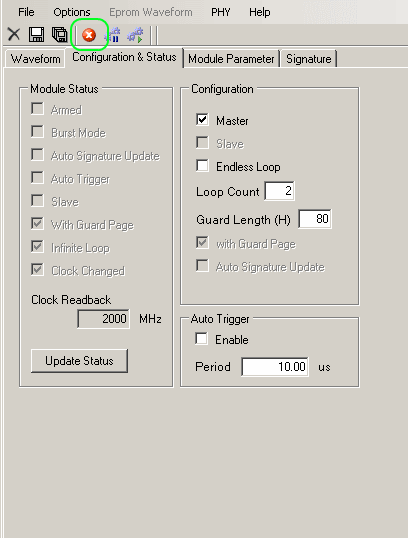The width and height of the screenshot is (408, 538).
Task: Enable the Endless Loop checkbox
Action: [202, 166]
